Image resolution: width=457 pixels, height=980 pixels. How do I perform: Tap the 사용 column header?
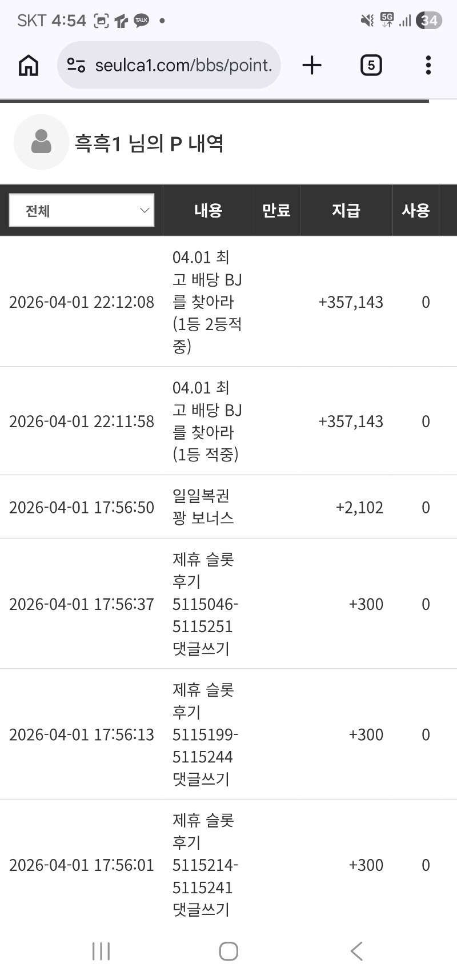pyautogui.click(x=415, y=210)
